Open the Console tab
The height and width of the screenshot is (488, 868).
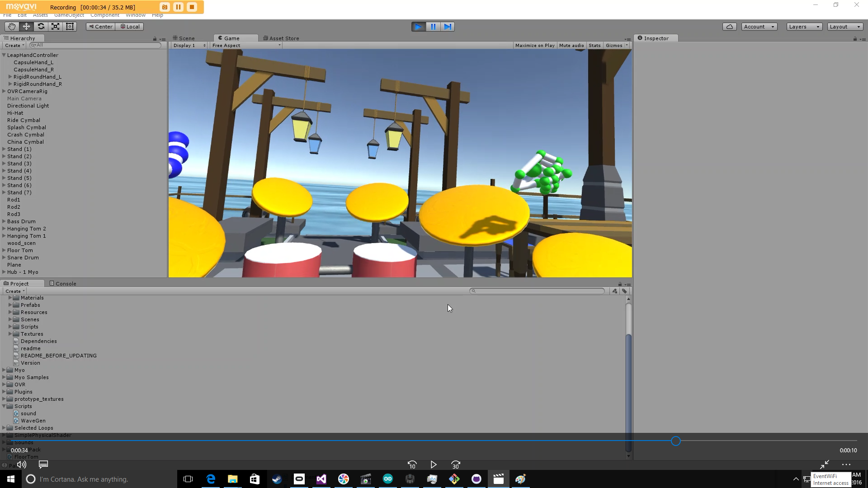pos(65,284)
